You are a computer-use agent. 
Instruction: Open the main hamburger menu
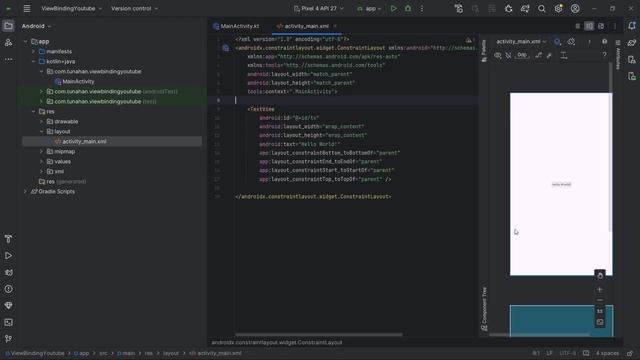27,8
